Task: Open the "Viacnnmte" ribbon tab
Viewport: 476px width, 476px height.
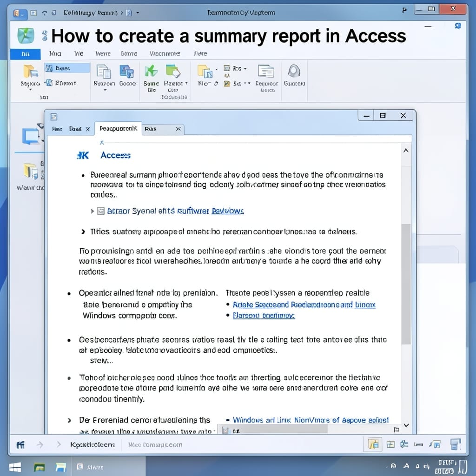Action: pos(165,54)
